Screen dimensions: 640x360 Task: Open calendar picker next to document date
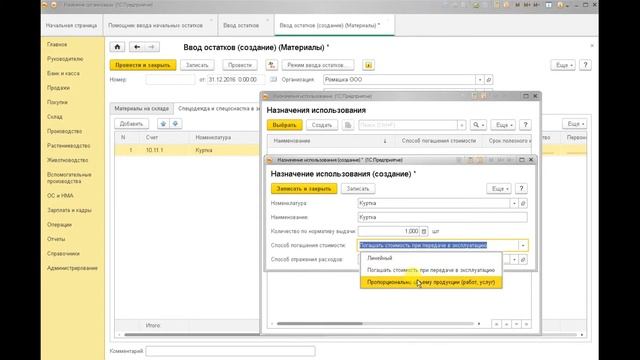point(273,79)
